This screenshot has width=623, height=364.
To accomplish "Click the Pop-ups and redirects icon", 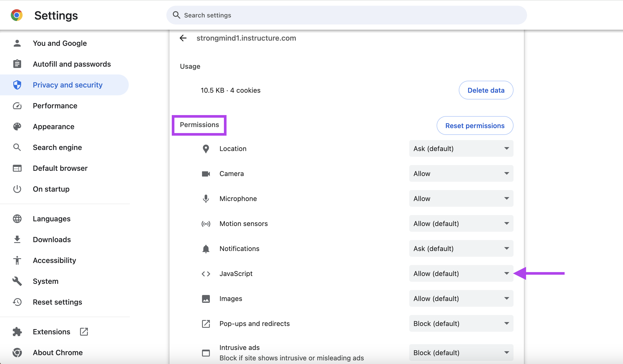I will [x=206, y=323].
